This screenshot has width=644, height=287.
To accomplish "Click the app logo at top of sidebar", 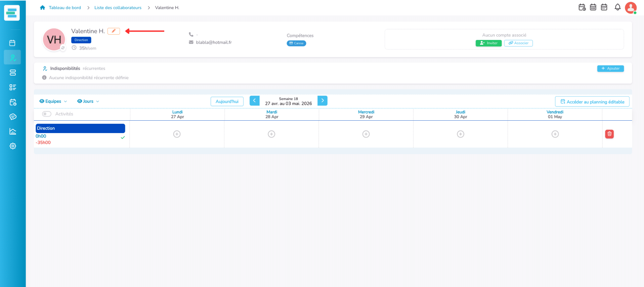I will pyautogui.click(x=12, y=13).
